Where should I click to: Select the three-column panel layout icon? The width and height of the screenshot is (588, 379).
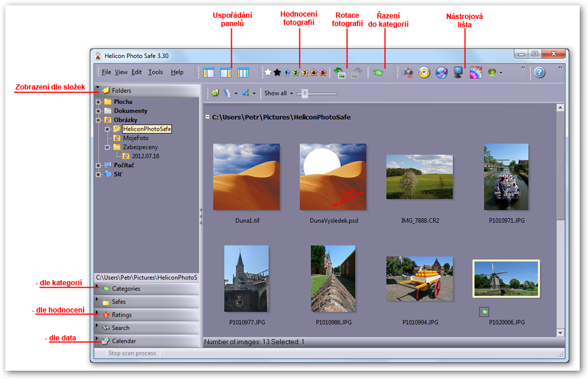243,72
